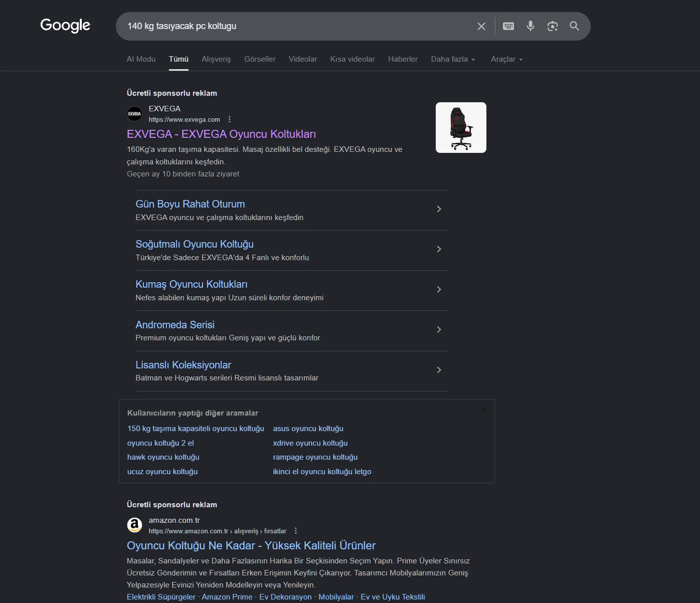Clear the search box with X icon

click(x=481, y=26)
